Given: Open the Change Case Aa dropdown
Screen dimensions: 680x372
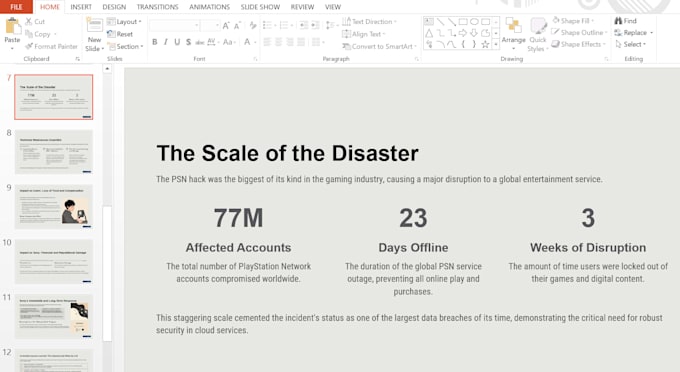Looking at the screenshot, I should coord(229,42).
